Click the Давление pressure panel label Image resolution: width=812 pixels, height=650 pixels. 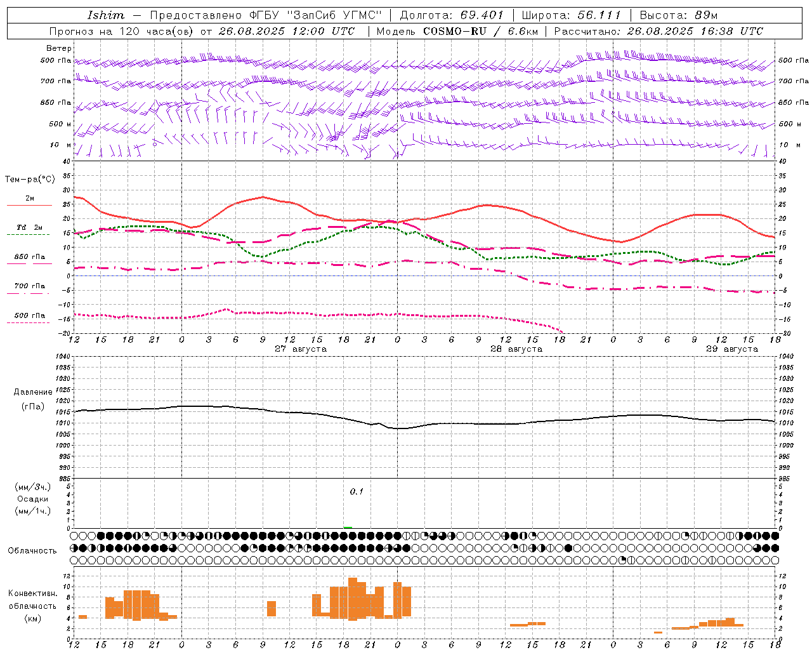[x=33, y=392]
